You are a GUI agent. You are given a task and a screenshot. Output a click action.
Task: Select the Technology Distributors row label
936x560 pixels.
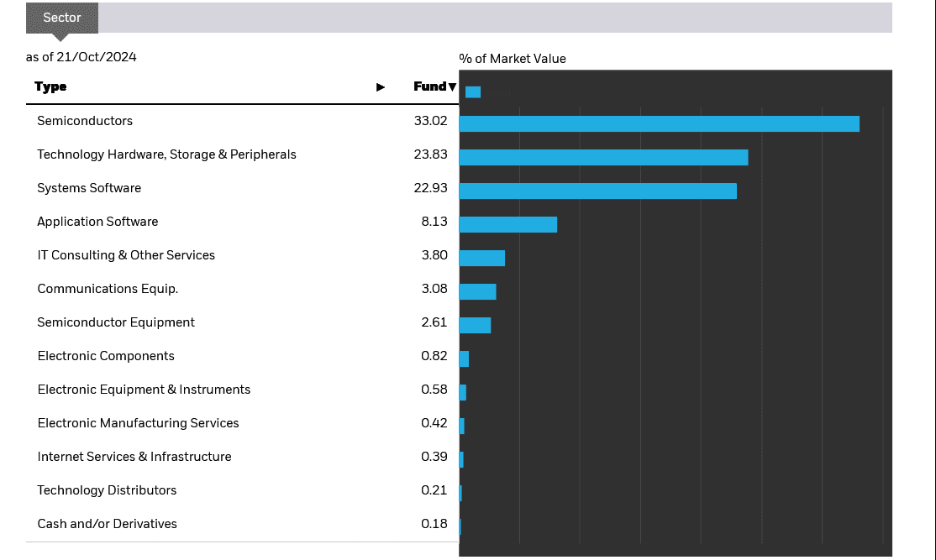pyautogui.click(x=107, y=490)
